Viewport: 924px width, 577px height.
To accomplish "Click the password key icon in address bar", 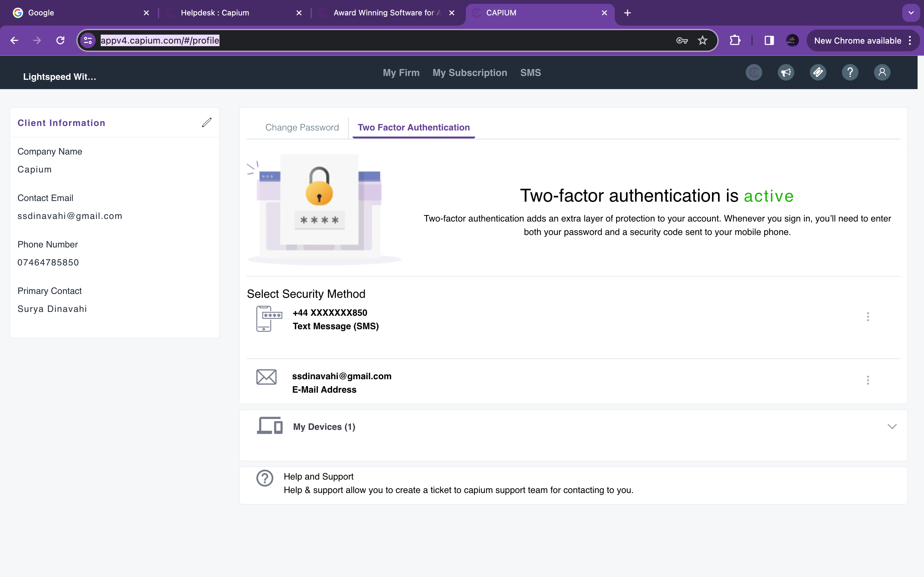I will click(x=682, y=40).
